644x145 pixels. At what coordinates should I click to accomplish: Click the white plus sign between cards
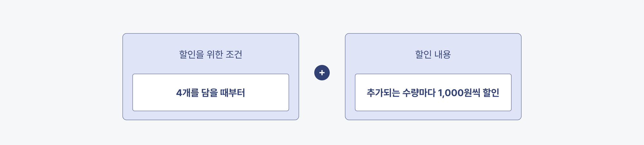[322, 73]
